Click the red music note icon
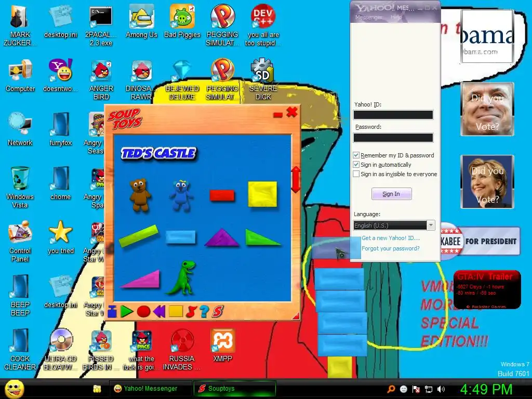The width and height of the screenshot is (532, 399). (x=191, y=312)
